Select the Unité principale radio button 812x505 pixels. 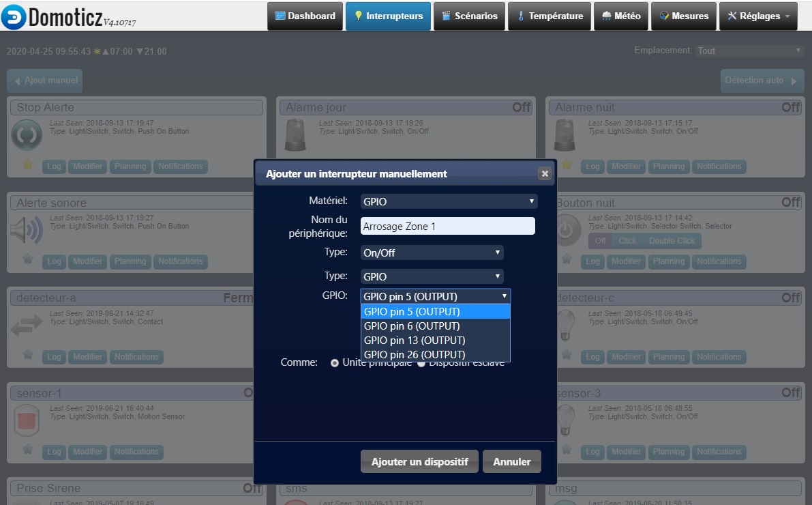click(x=335, y=363)
